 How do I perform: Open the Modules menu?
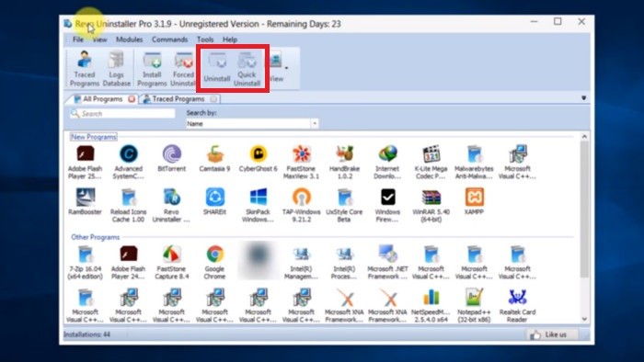pyautogui.click(x=129, y=40)
